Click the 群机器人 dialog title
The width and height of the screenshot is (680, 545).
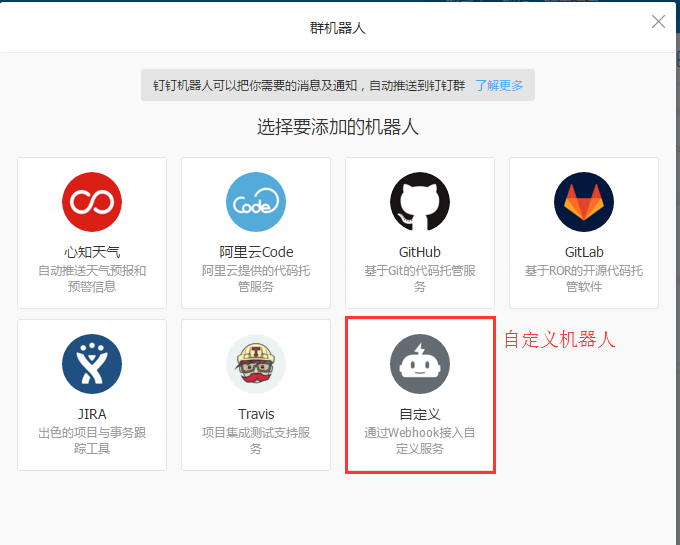click(x=337, y=28)
